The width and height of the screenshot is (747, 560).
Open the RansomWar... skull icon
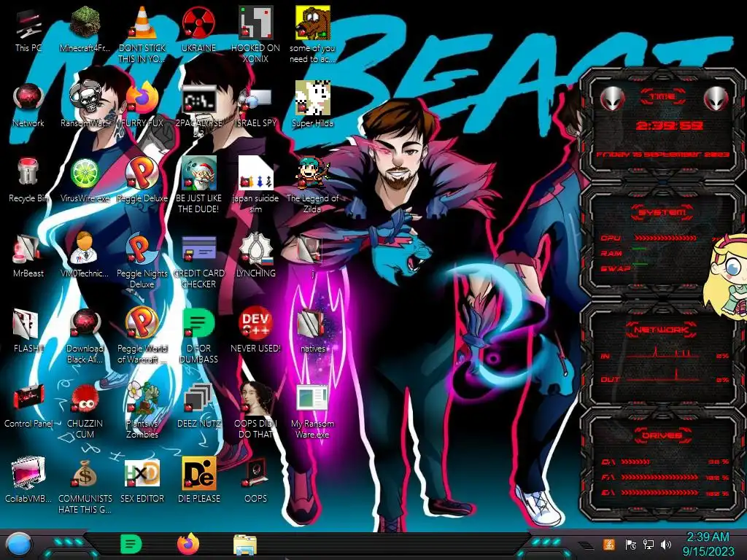(x=85, y=98)
